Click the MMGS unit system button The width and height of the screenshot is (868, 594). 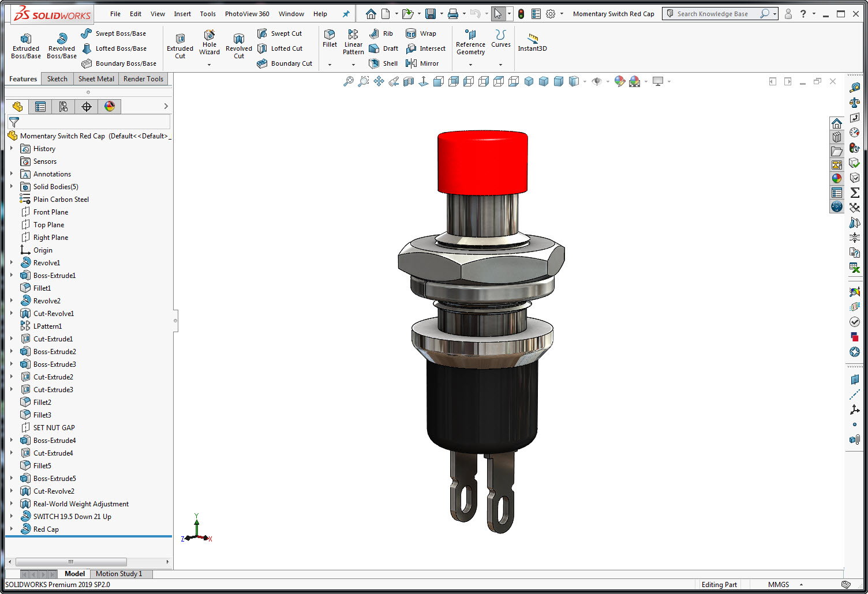coord(778,585)
